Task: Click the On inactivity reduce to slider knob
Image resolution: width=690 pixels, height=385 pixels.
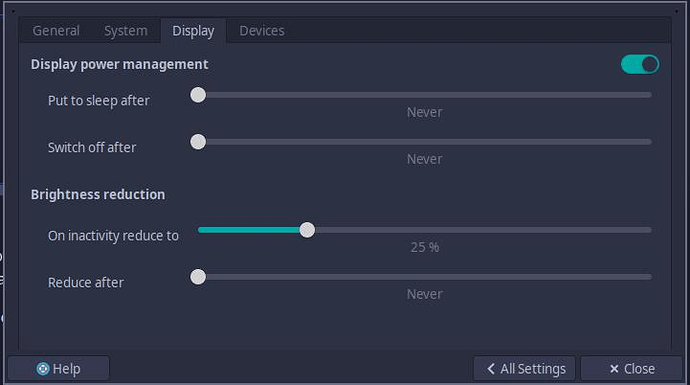Action: pos(307,230)
